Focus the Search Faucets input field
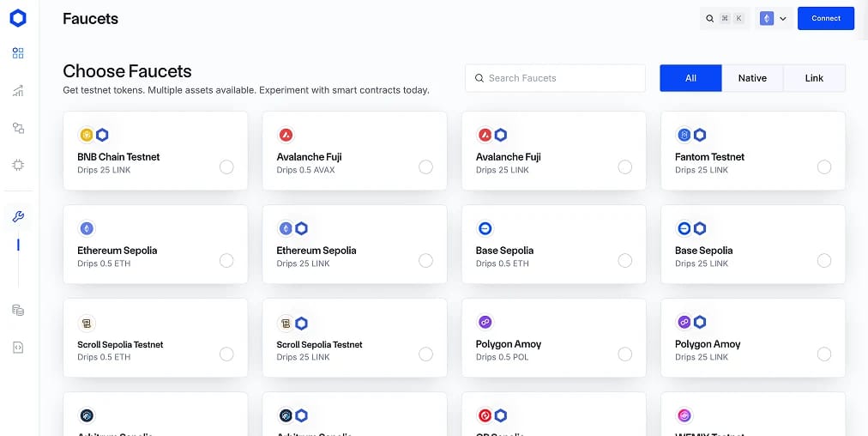Screen dimensions: 868x436 [x=555, y=78]
